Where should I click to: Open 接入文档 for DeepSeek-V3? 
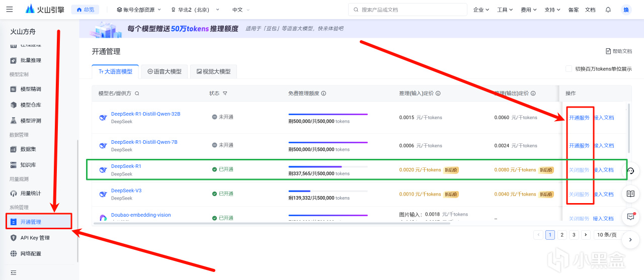click(604, 194)
